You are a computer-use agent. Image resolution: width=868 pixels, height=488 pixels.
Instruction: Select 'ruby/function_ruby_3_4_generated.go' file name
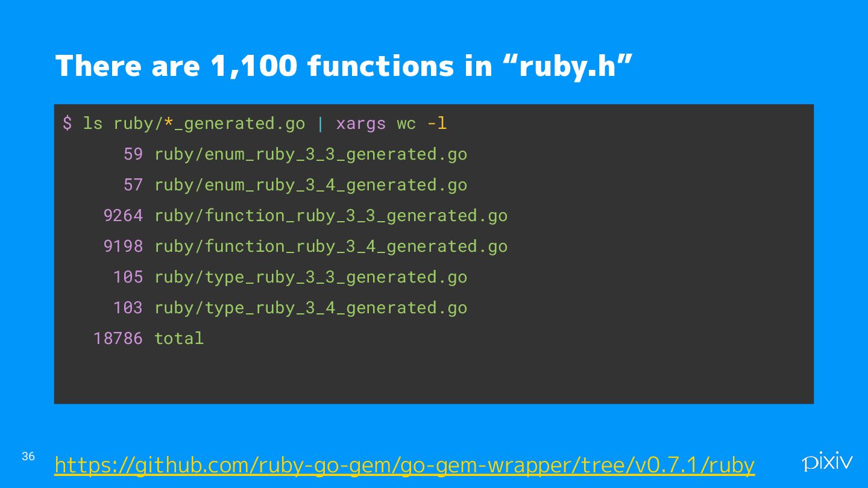(331, 246)
